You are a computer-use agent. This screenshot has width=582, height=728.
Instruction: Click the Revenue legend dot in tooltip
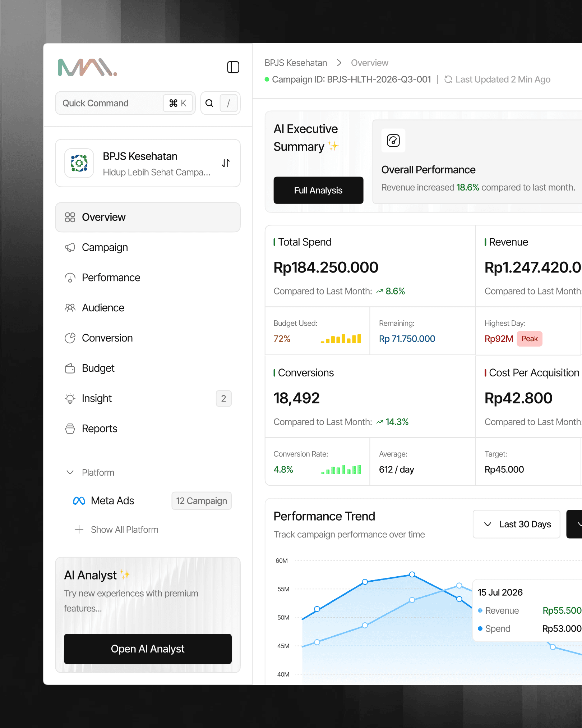480,610
